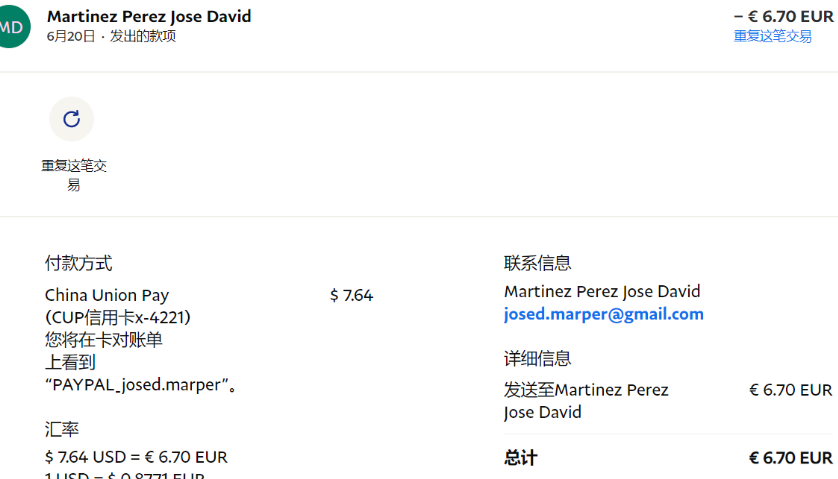Click the 重复这笔交易 label under the repeat icon

[73, 175]
